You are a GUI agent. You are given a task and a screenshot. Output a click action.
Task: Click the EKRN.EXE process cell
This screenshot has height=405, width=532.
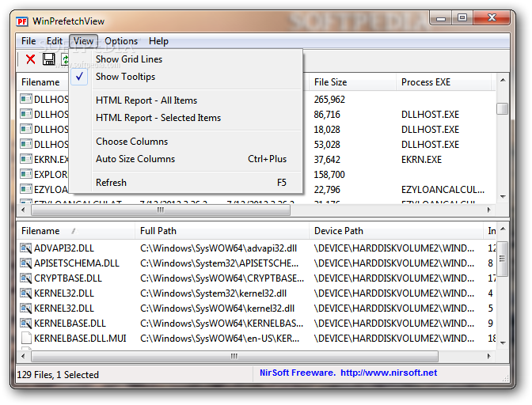421,160
